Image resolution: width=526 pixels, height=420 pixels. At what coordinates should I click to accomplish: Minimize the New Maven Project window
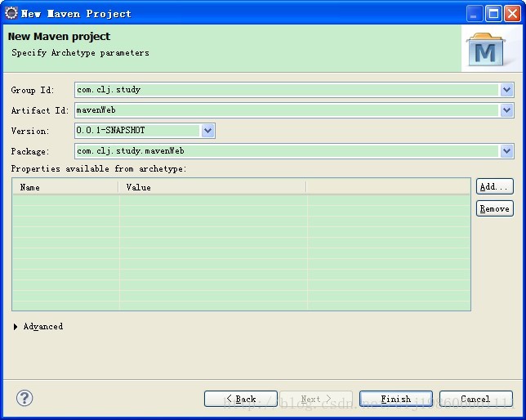point(475,14)
